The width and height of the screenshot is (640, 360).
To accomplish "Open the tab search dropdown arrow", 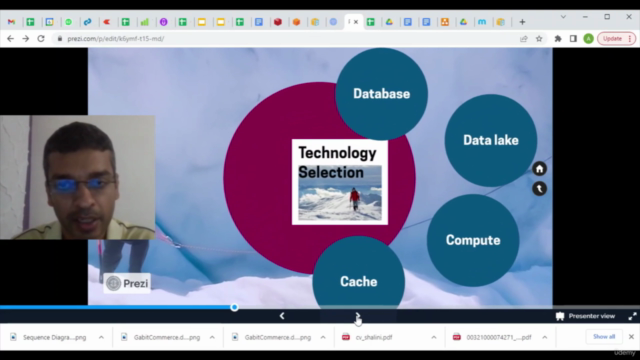I will tap(563, 17).
